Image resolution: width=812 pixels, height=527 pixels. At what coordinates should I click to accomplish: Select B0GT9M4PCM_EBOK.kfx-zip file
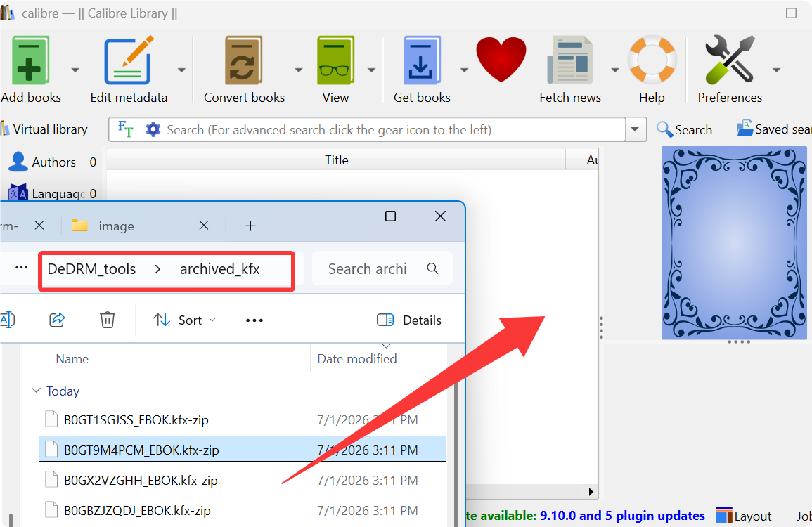point(243,449)
